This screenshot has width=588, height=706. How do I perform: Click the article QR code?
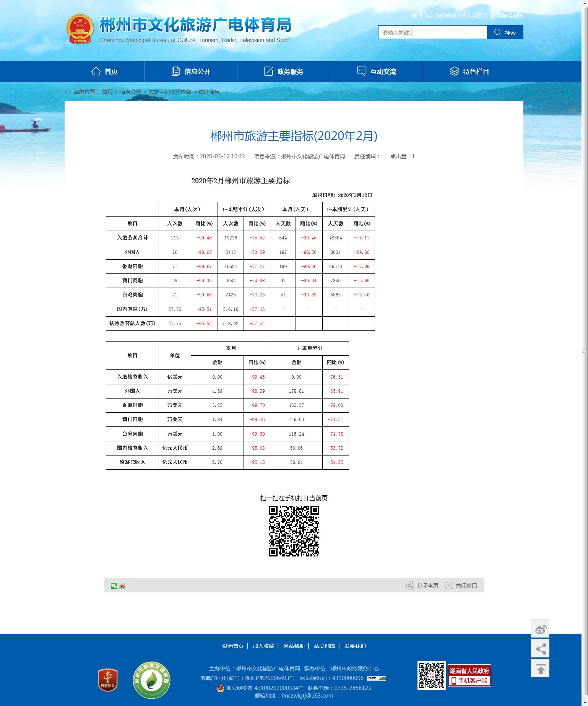(x=294, y=531)
